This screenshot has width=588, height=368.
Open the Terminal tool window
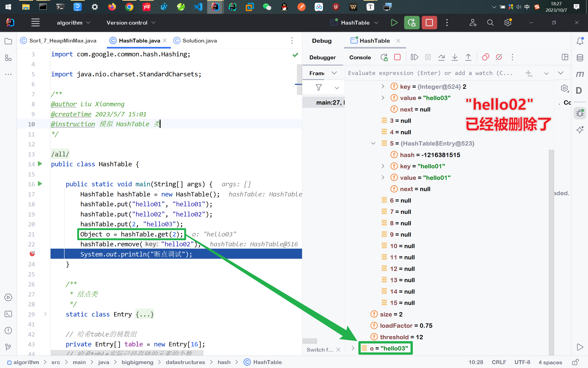pyautogui.click(x=8, y=314)
